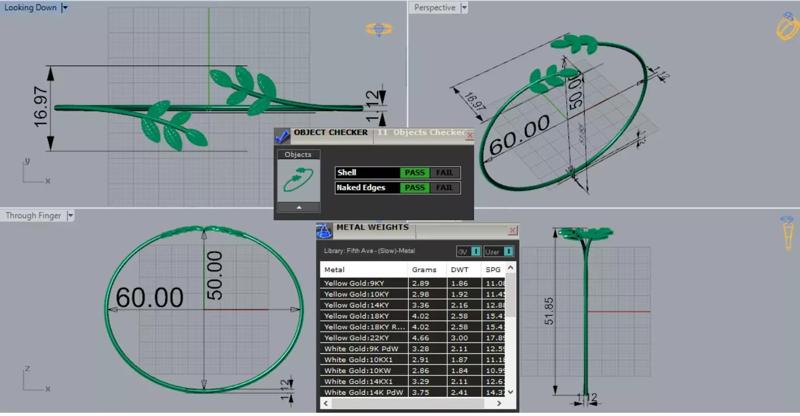Screen dimensions: 800x416
Task: Collapse the Objects thumbnail with the up arrow
Action: [299, 207]
